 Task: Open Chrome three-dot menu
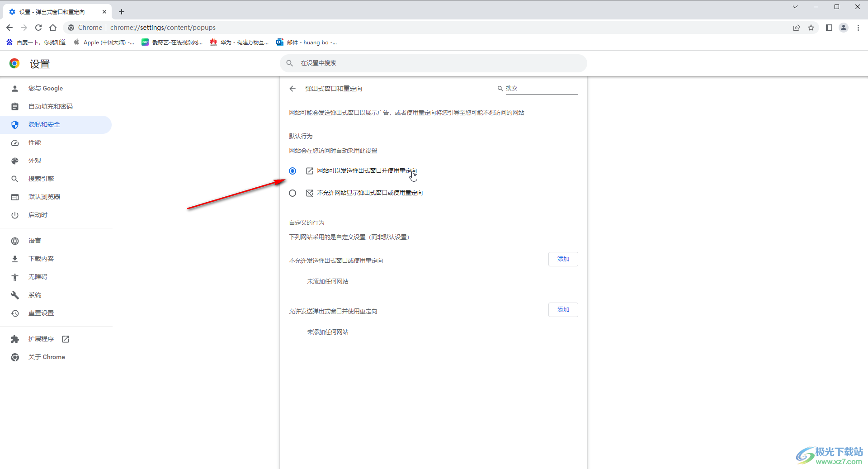[858, 28]
